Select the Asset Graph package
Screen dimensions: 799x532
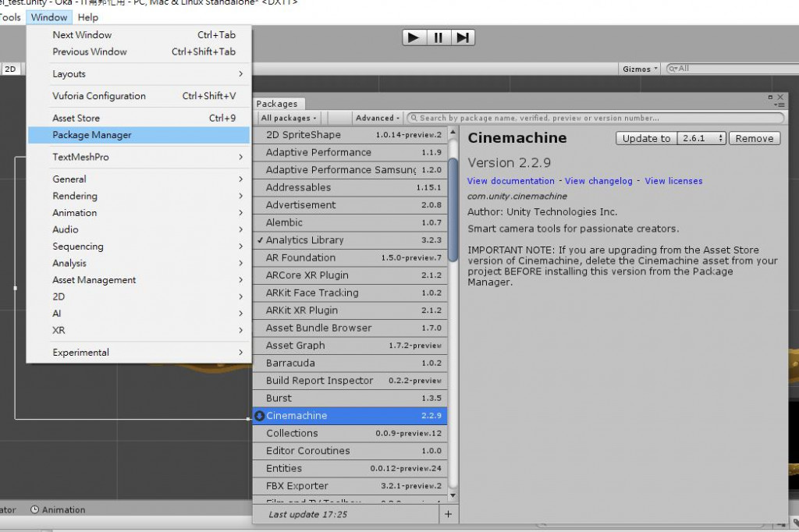click(x=350, y=346)
